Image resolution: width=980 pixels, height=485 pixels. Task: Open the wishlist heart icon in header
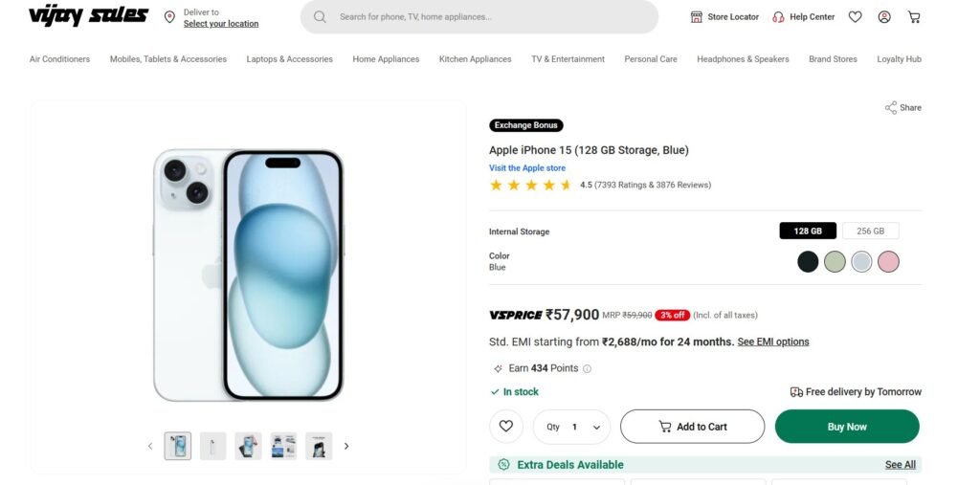tap(856, 16)
